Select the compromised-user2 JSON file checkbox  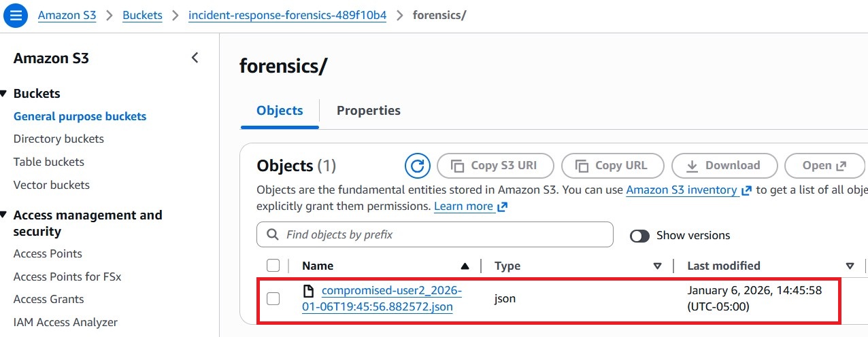tap(273, 298)
